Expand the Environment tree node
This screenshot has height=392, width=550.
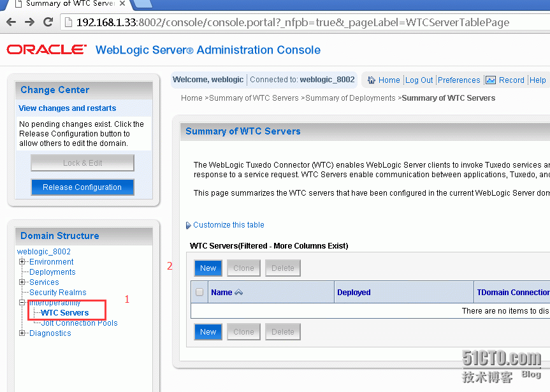tap(22, 261)
